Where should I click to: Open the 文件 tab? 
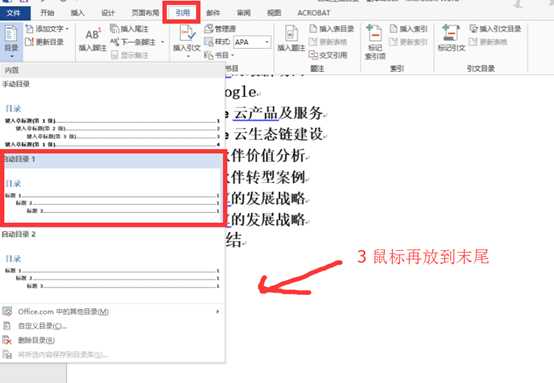point(14,13)
